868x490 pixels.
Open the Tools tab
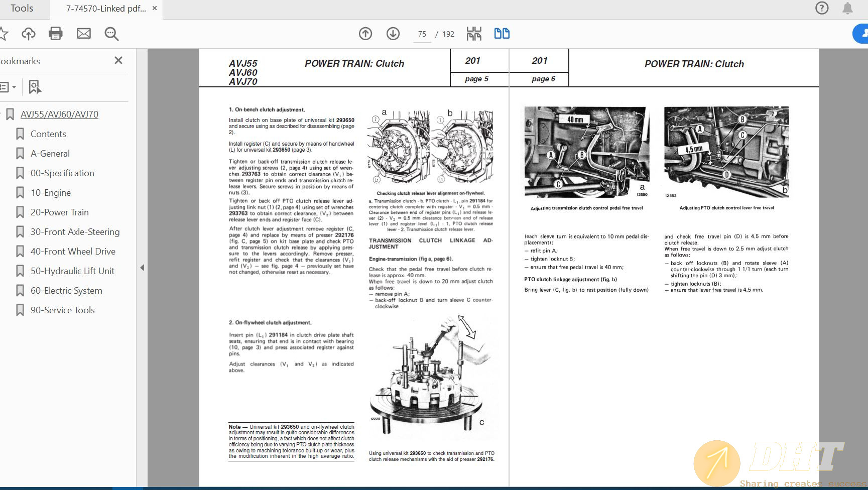(x=22, y=9)
